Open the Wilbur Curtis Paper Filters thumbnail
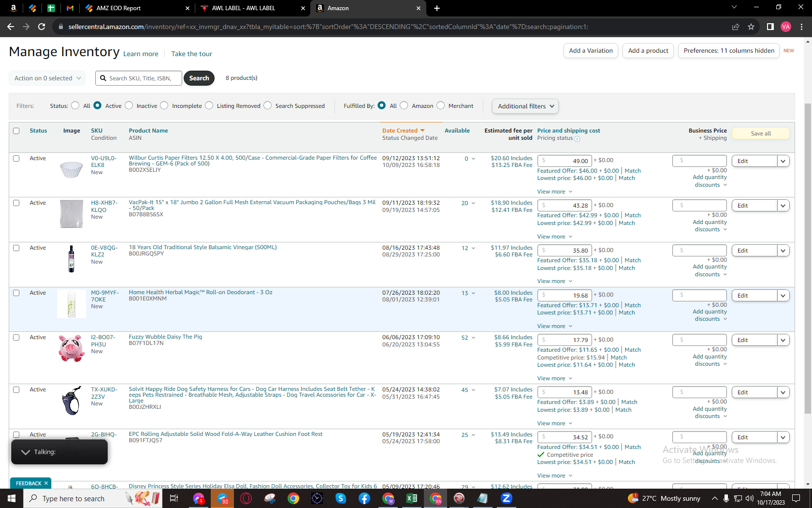This screenshot has width=812, height=508. tap(72, 169)
